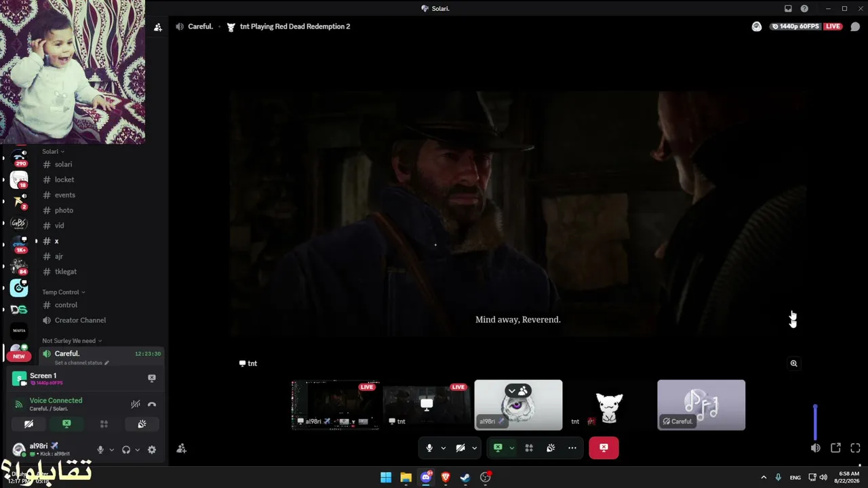Stop the stream with the red button
Screen dimensions: 868x488
click(604, 448)
